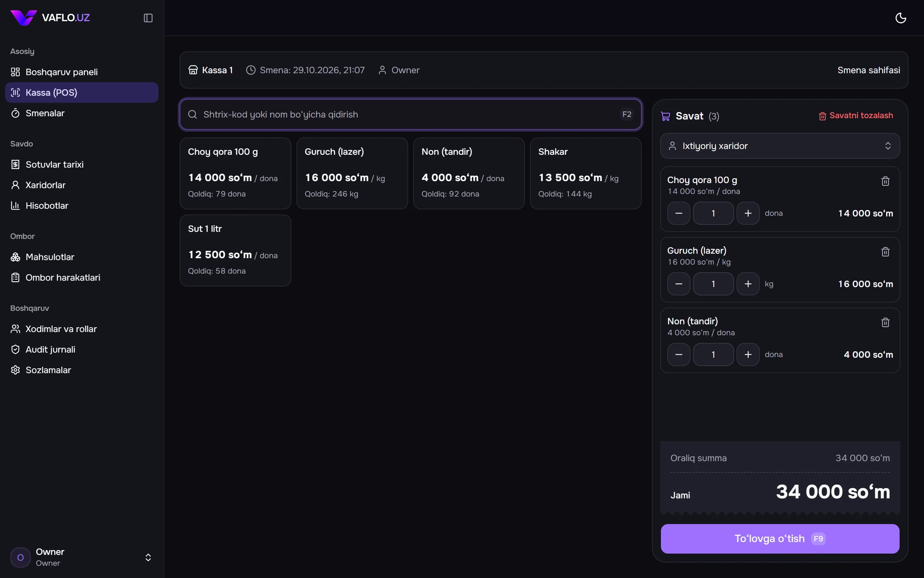The width and height of the screenshot is (924, 578).
Task: Collapse the sidebar with the panel icon
Action: 148,18
